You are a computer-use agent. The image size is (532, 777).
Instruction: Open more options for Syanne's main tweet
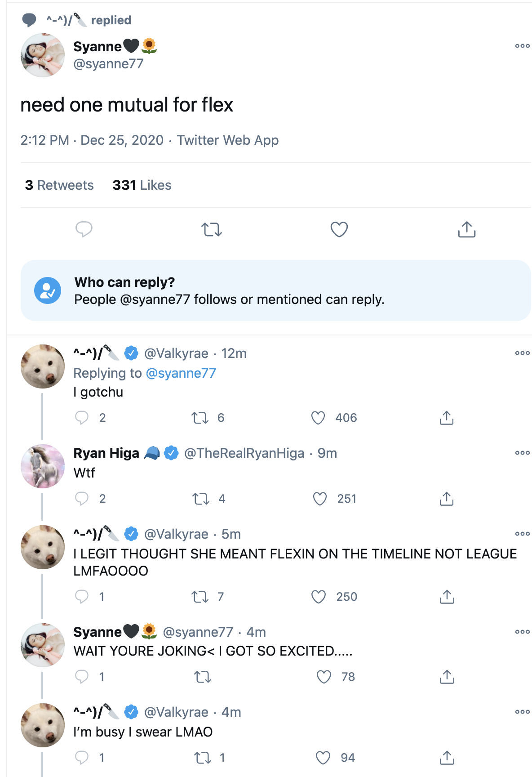coord(522,46)
